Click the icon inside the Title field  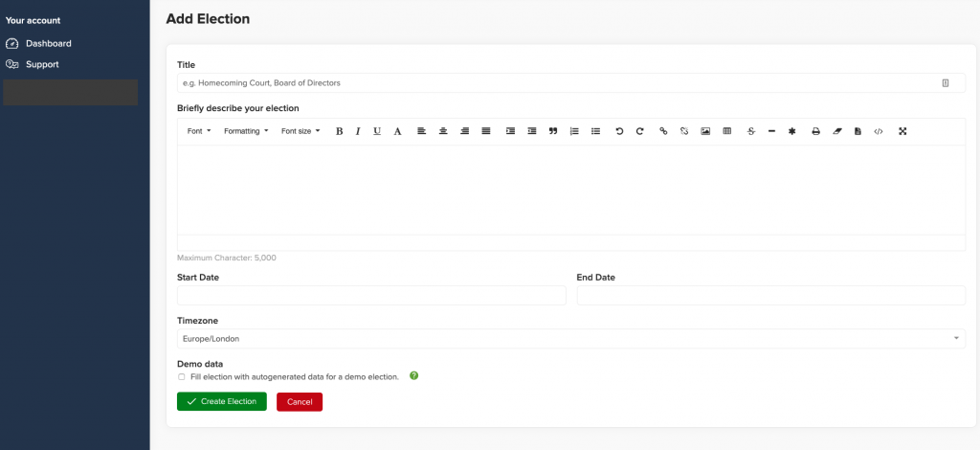coord(945,83)
